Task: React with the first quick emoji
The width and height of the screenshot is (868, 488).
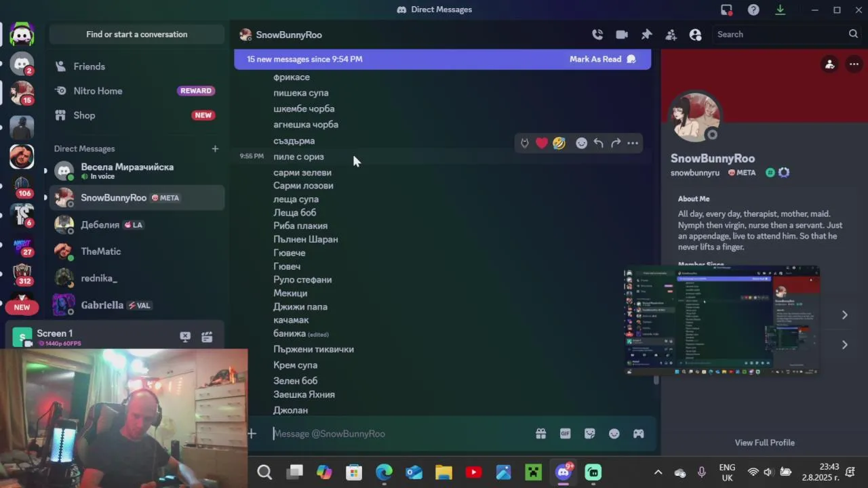Action: [x=524, y=143]
